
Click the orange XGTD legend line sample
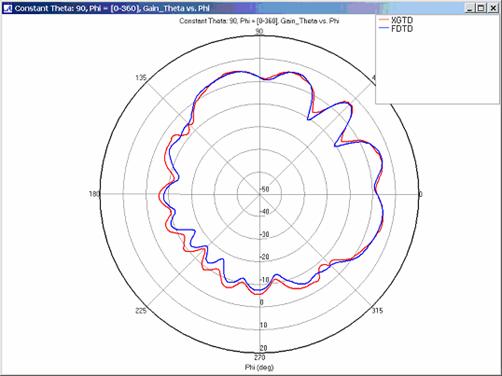[x=384, y=20]
